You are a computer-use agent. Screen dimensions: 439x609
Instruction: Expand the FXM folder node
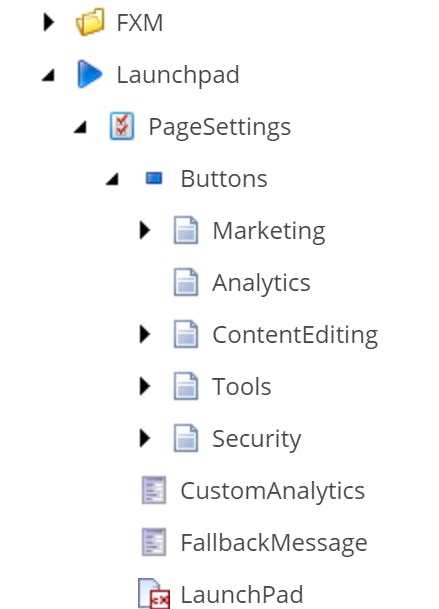[x=49, y=22]
